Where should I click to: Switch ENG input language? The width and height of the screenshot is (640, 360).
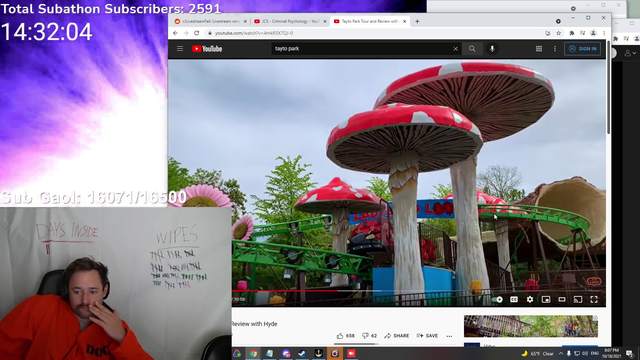595,353
